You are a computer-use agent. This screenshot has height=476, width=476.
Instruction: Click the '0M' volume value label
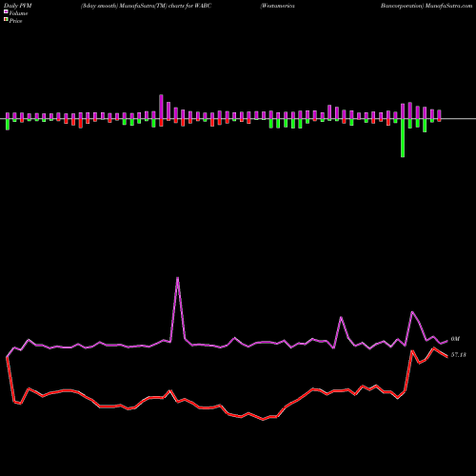point(455,339)
